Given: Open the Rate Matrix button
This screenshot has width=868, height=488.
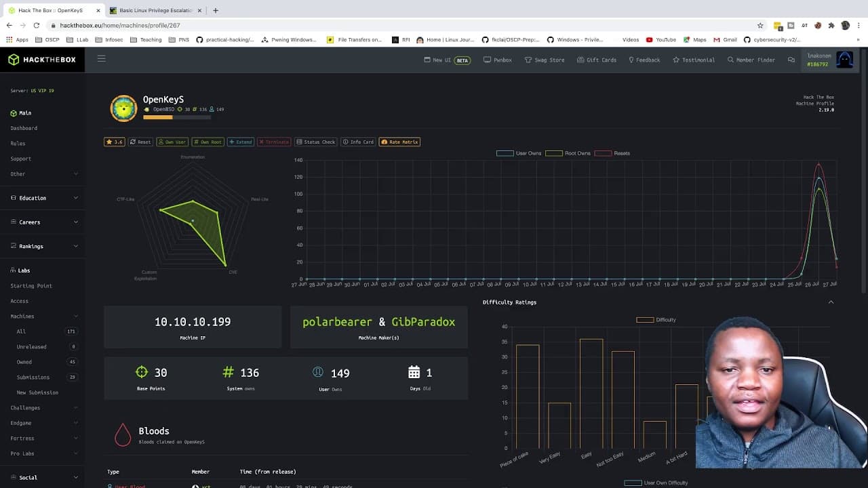Looking at the screenshot, I should tap(399, 142).
